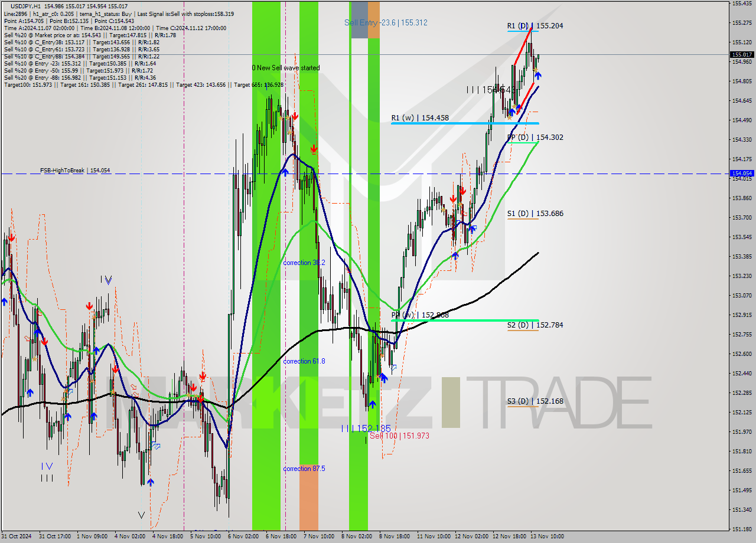This screenshot has width=756, height=543.
Task: Click the 'correction 87.5' label
Action: point(304,469)
